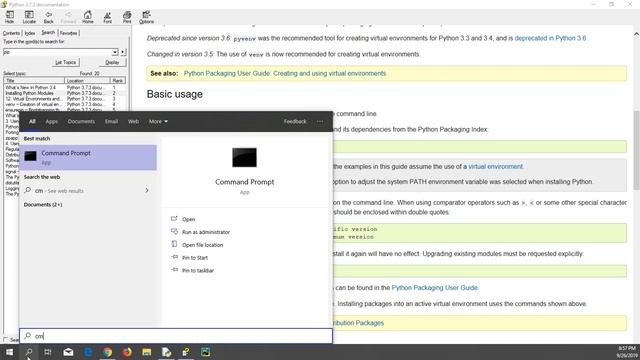The image size is (640, 360).
Task: Sort results by Title column header
Action: click(34, 81)
